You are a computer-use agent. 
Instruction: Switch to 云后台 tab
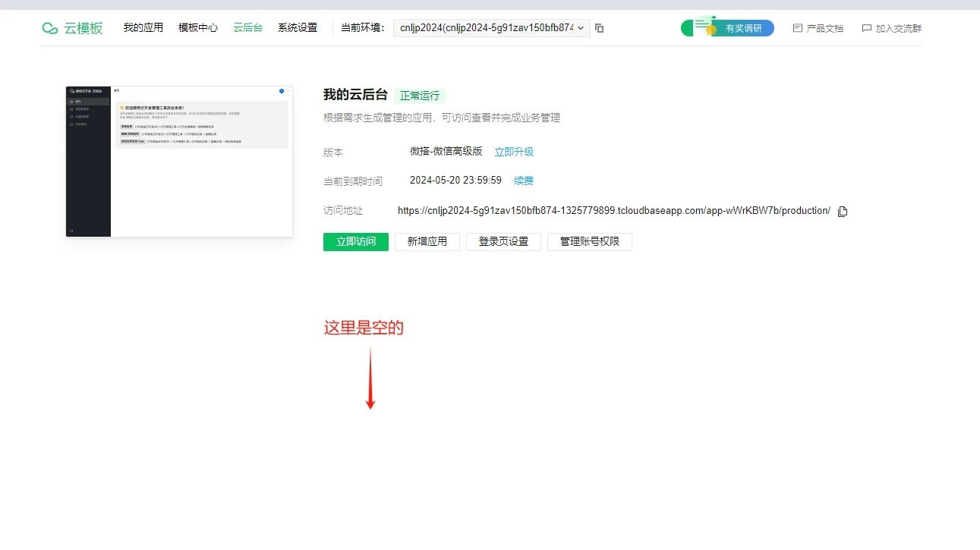click(x=247, y=27)
